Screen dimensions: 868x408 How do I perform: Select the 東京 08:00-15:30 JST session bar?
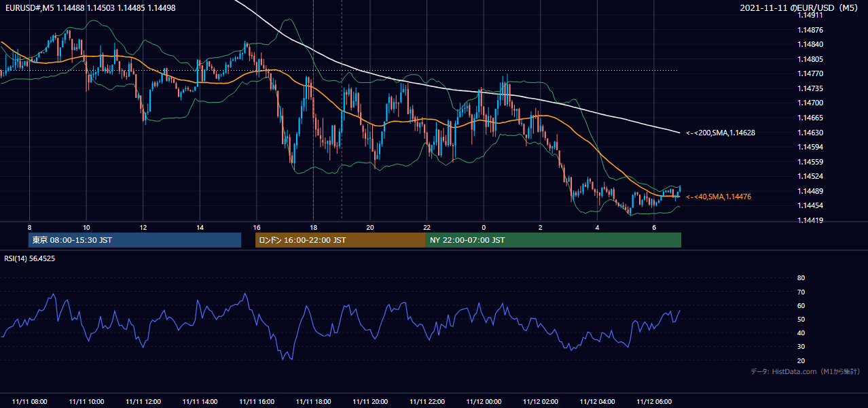[135, 240]
